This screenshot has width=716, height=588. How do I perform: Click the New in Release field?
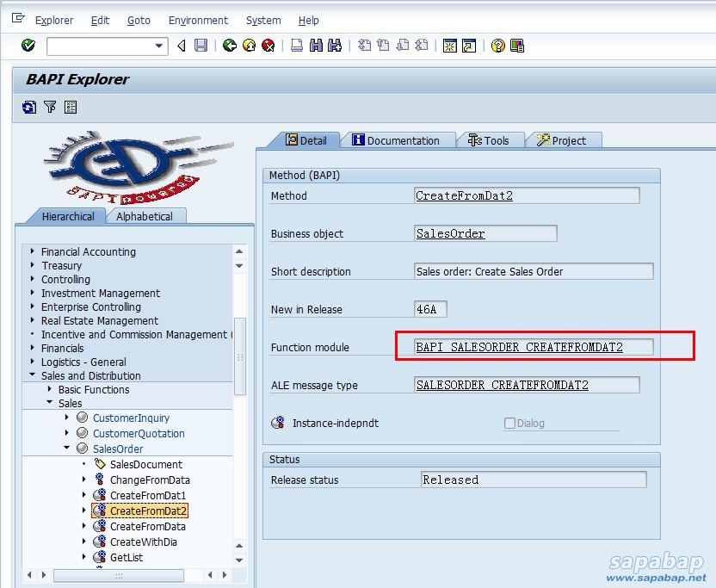point(430,309)
